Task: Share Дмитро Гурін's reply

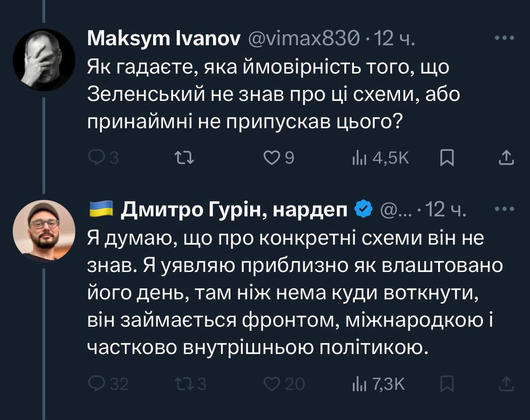Action: tap(506, 384)
